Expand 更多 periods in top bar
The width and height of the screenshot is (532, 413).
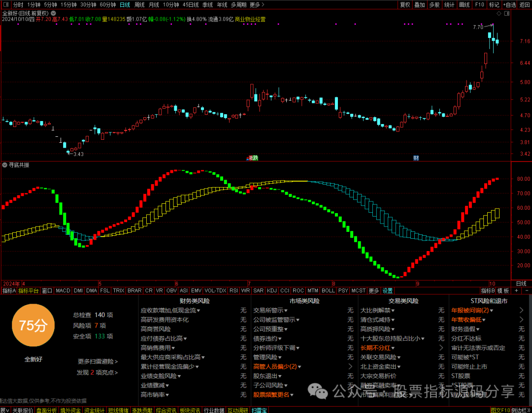pyautogui.click(x=257, y=5)
